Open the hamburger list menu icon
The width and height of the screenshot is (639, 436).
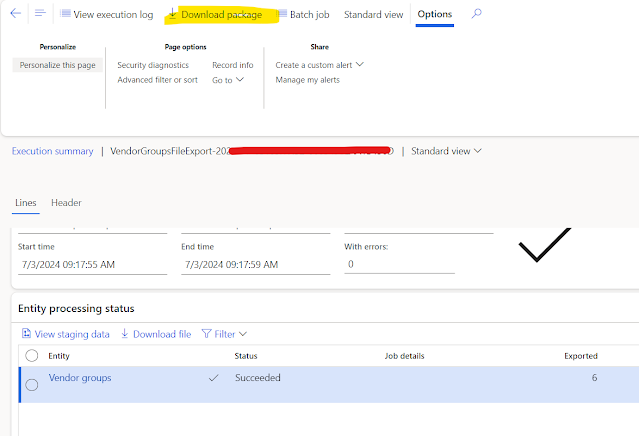pos(40,13)
